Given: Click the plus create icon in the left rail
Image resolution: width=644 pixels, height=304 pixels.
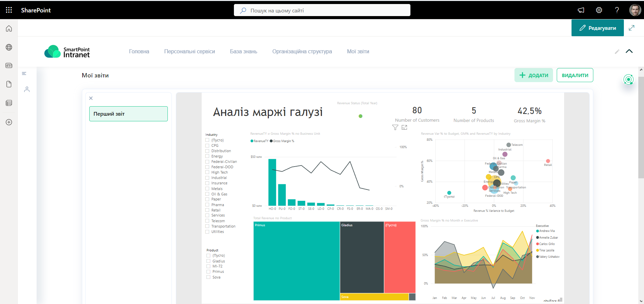Looking at the screenshot, I should coord(9,122).
